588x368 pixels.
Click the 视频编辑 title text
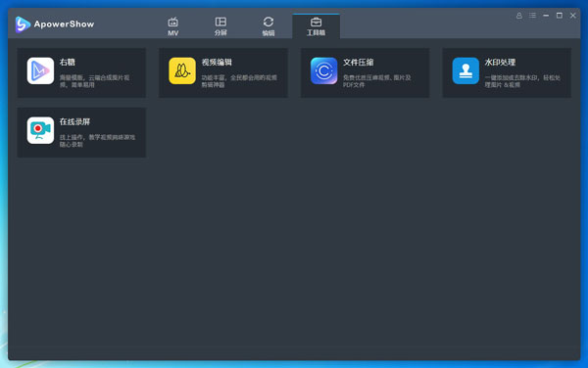[x=217, y=62]
